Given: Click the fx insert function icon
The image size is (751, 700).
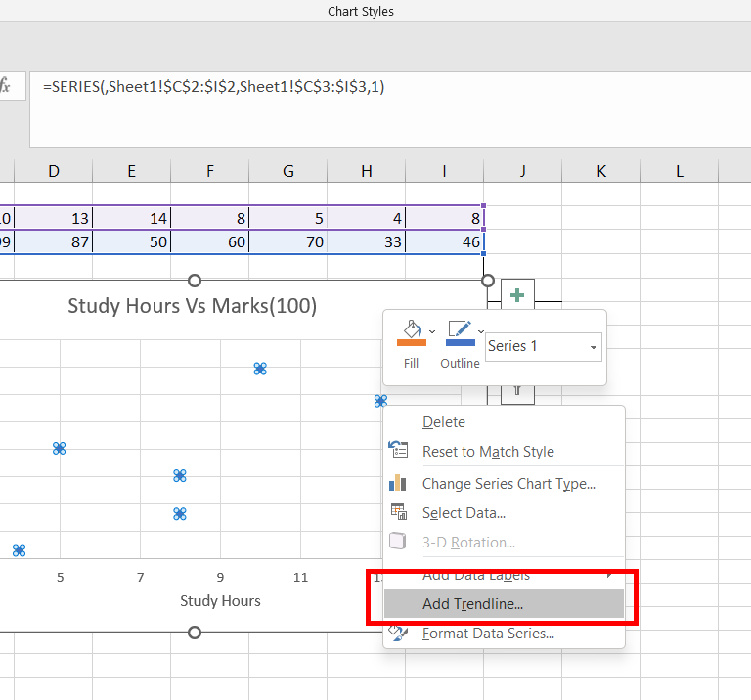Looking at the screenshot, I should tap(6, 86).
